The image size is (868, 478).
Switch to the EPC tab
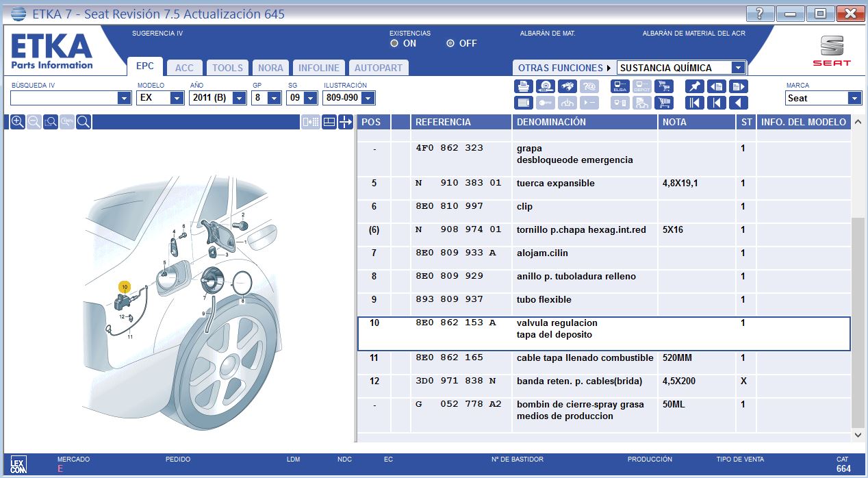coord(145,66)
